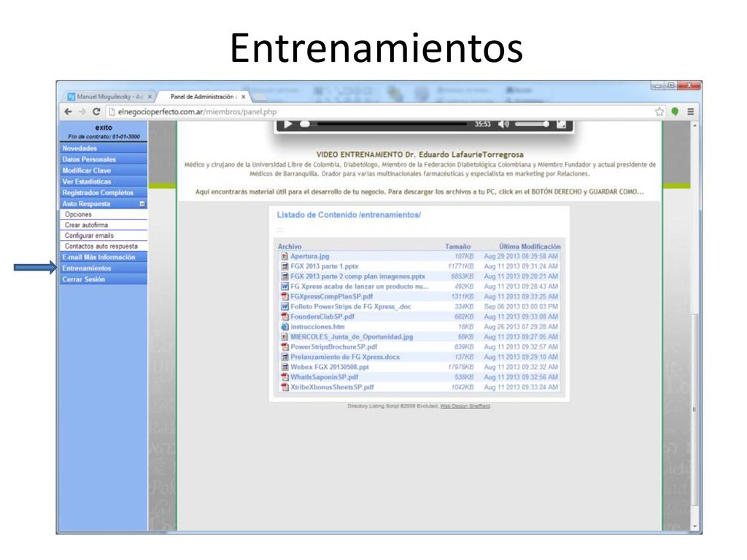Image resolution: width=747 pixels, height=560 pixels.
Task: Open FoundersClubSP.pdf
Action: (322, 316)
